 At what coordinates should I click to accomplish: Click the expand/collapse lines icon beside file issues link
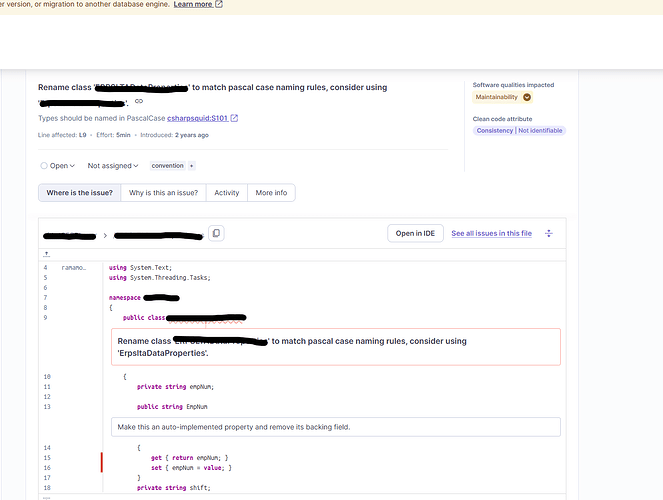point(549,233)
